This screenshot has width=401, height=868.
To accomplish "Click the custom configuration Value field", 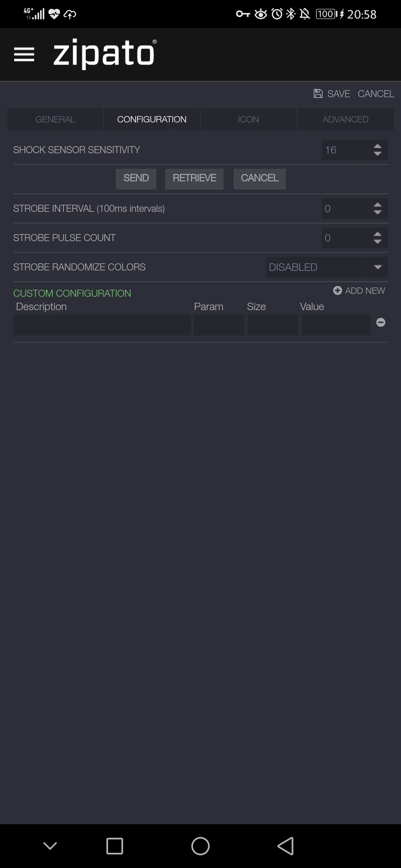I will tap(336, 325).
